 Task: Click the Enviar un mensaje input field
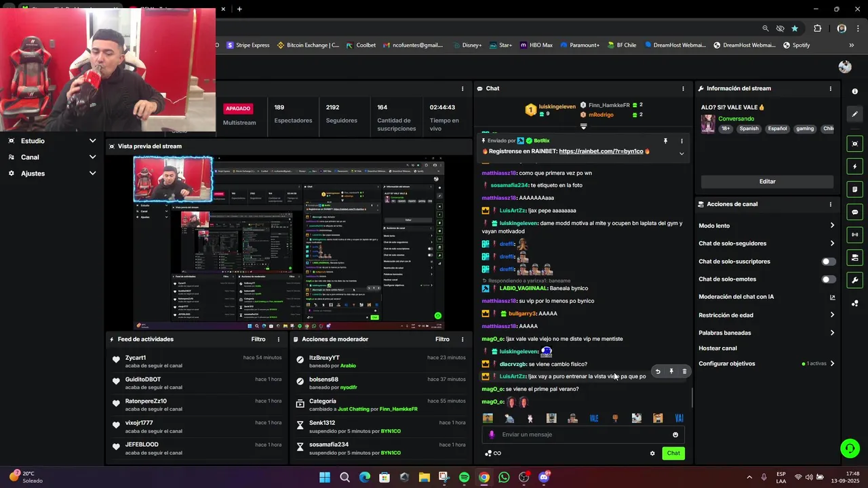[584, 434]
